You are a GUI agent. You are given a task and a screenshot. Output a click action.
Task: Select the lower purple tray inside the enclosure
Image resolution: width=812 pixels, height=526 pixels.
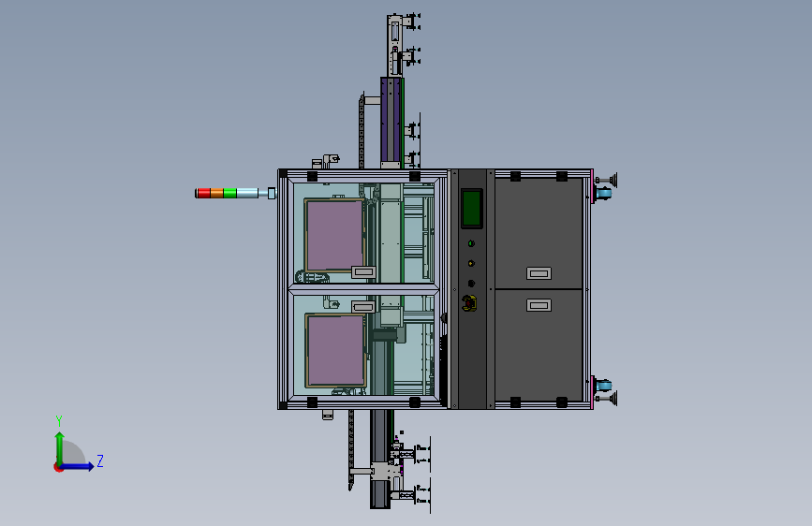pos(336,350)
